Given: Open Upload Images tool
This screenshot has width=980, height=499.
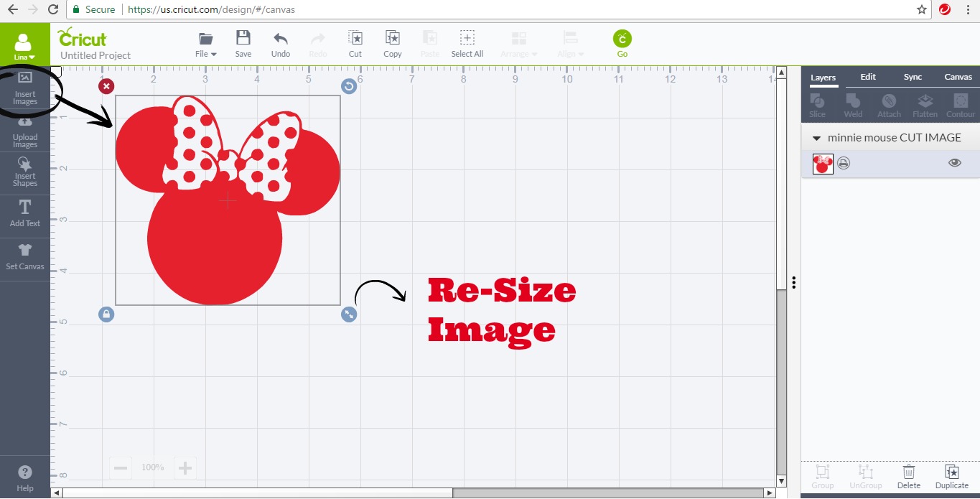Looking at the screenshot, I should pos(24,131).
